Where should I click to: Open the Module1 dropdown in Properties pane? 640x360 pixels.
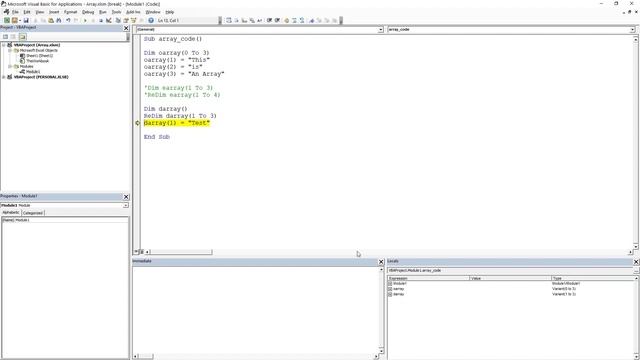[125, 205]
